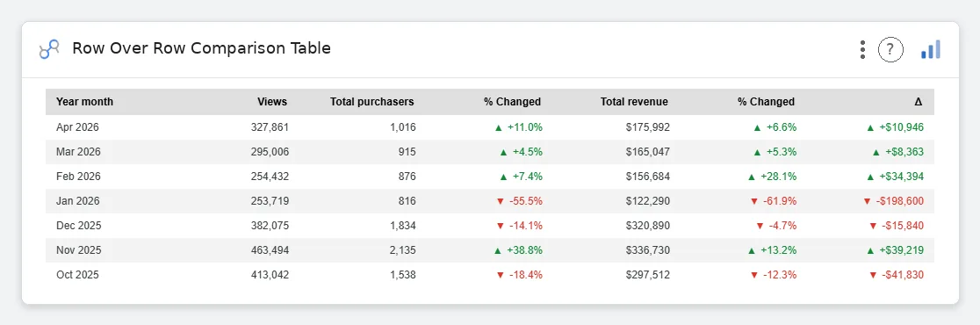
Task: Click the -$15,840 delta cell
Action: (897, 226)
